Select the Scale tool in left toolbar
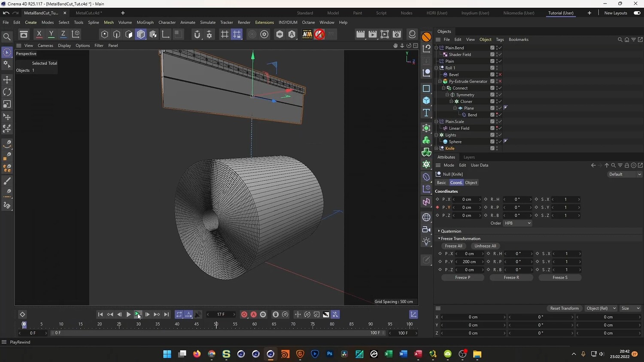Image resolution: width=644 pixels, height=362 pixels. [7, 104]
